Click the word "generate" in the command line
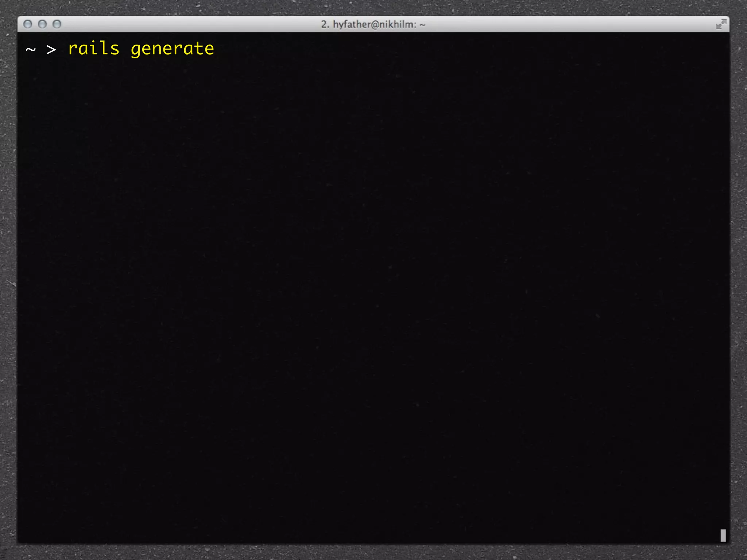Screen dimensions: 747x560 pos(172,49)
